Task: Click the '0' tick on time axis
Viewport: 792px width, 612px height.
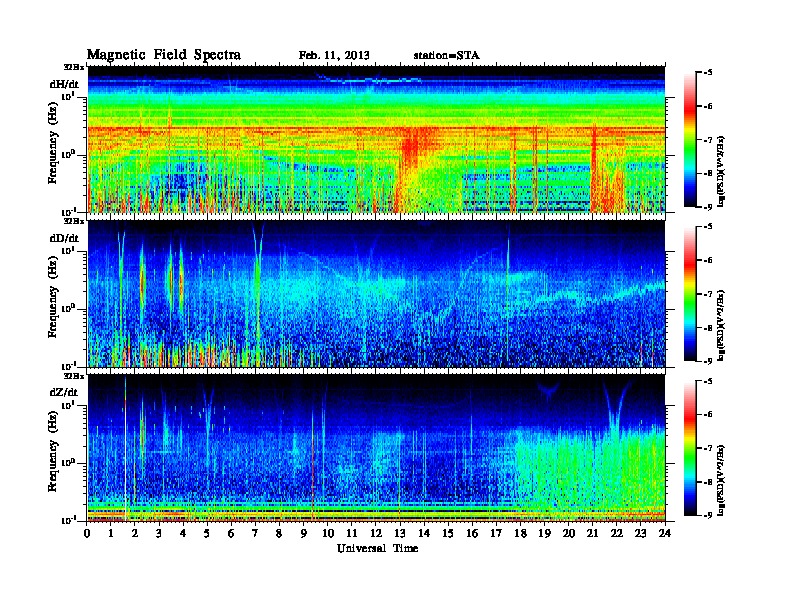Action: 87,533
